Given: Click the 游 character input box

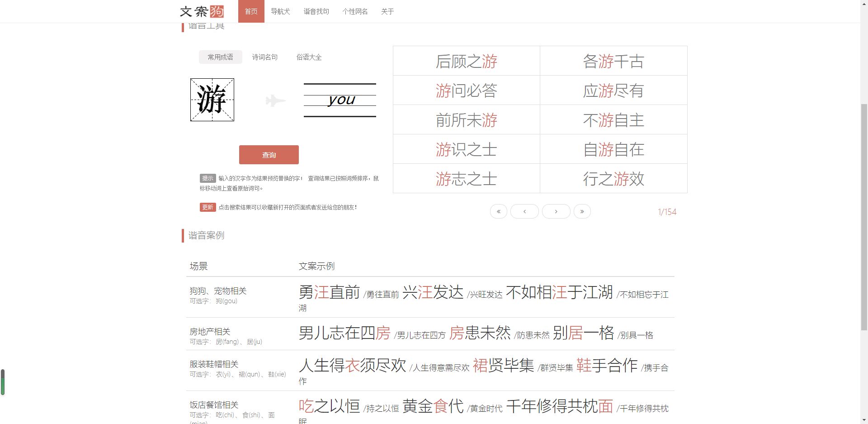Looking at the screenshot, I should click(x=212, y=100).
